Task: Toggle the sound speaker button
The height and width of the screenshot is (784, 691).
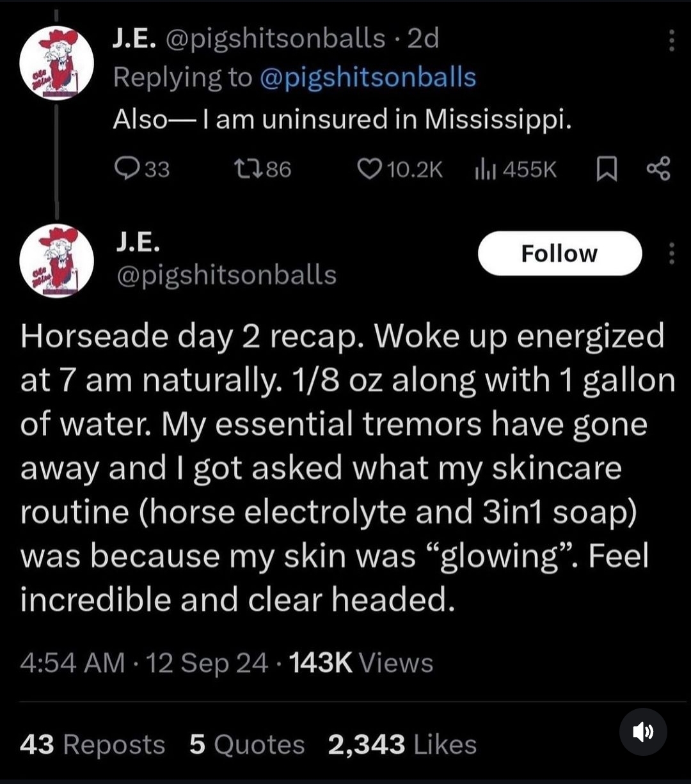Action: [643, 732]
